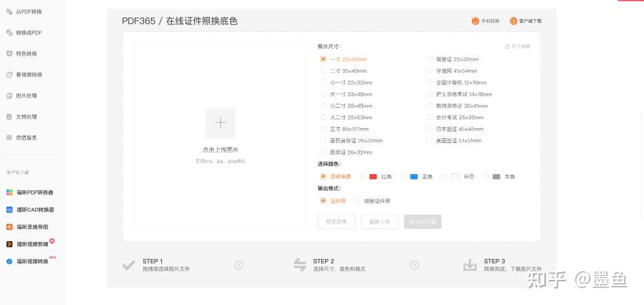Expand 从PDF转换 sidebar menu
Screen dimensions: 644x305
[24, 12]
